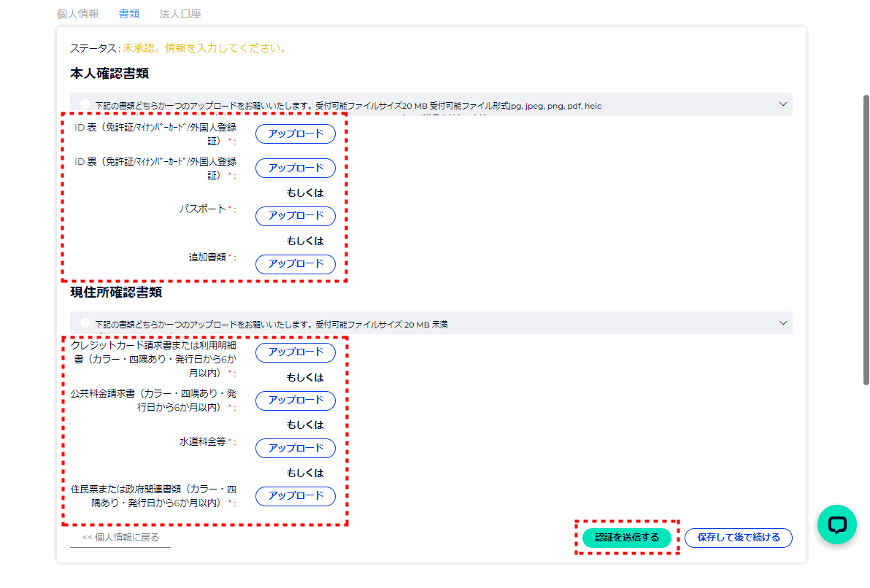The image size is (870, 588).
Task: Click the 住民票または政府関連書類 label
Action: click(x=153, y=496)
